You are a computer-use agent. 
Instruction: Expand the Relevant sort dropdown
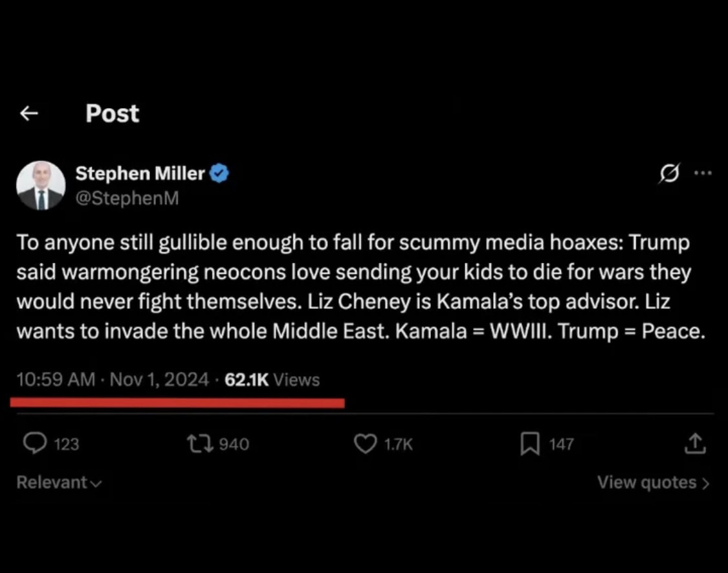59,482
